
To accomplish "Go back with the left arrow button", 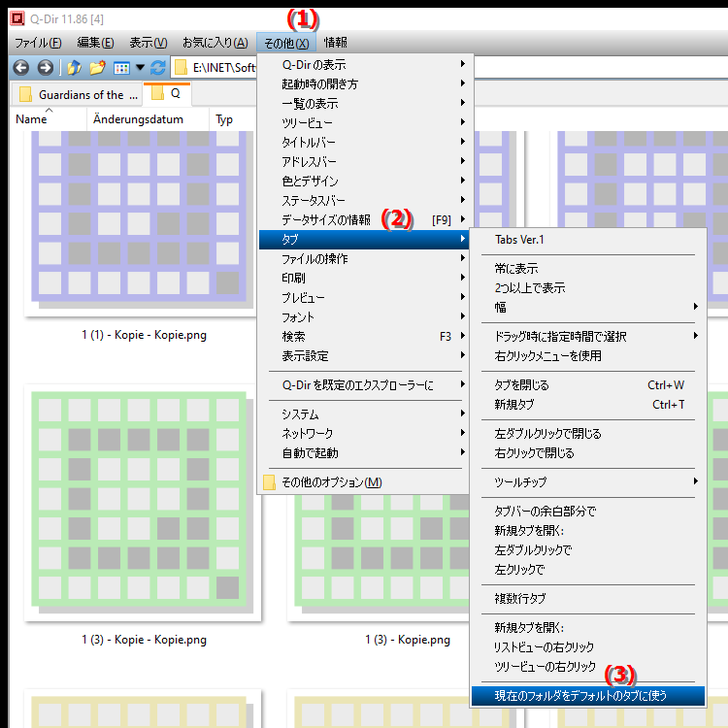I will pos(21,68).
